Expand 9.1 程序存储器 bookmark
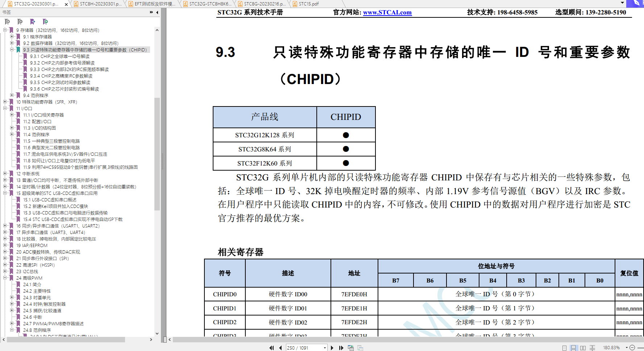 coord(12,37)
